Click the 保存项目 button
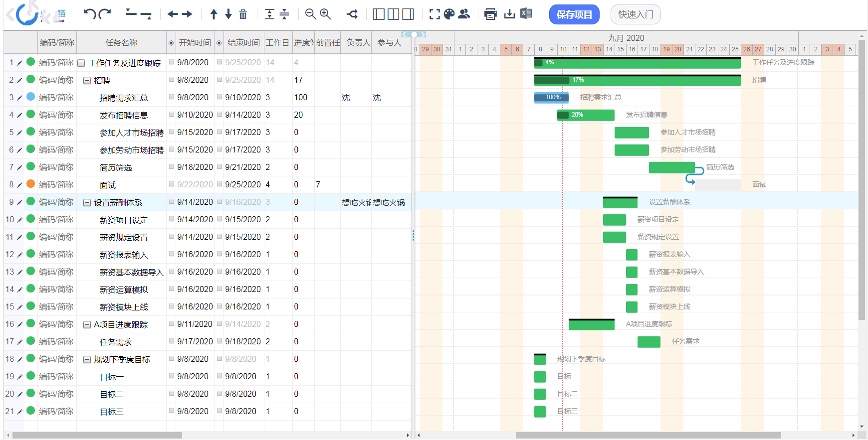The height and width of the screenshot is (440, 868). 574,14
